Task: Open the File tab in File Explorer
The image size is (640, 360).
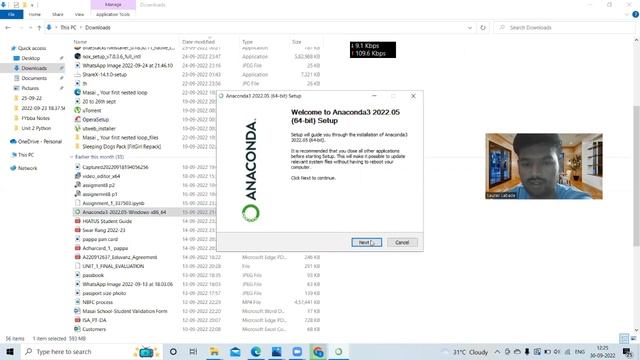Action: tap(11, 14)
